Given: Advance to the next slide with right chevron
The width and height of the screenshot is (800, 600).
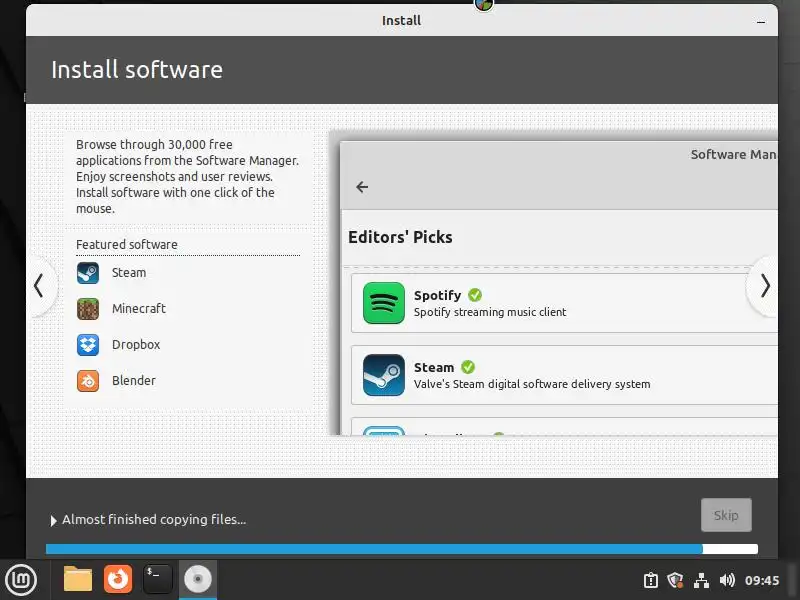Looking at the screenshot, I should (765, 286).
